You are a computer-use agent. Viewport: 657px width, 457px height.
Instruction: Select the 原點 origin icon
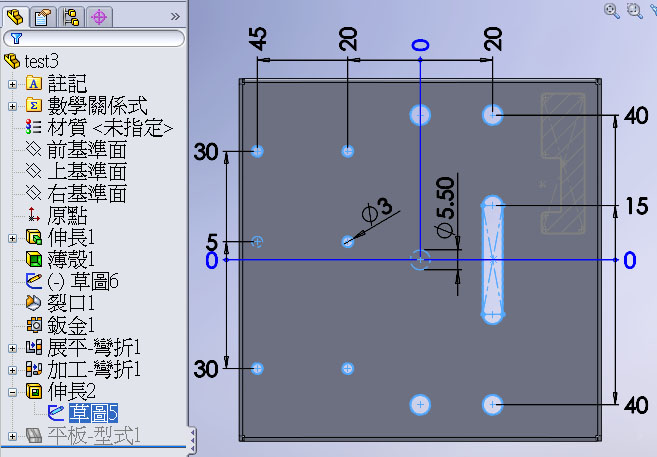[x=34, y=215]
